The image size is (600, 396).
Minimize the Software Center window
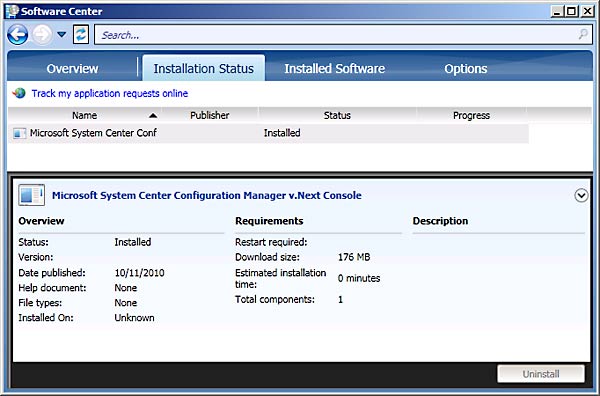click(x=558, y=11)
